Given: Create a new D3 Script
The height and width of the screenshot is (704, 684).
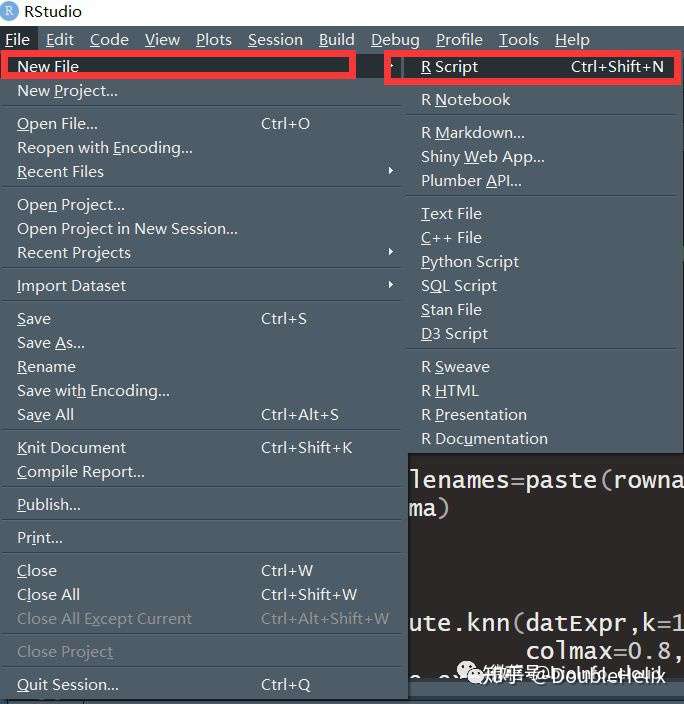Looking at the screenshot, I should (x=543, y=334).
